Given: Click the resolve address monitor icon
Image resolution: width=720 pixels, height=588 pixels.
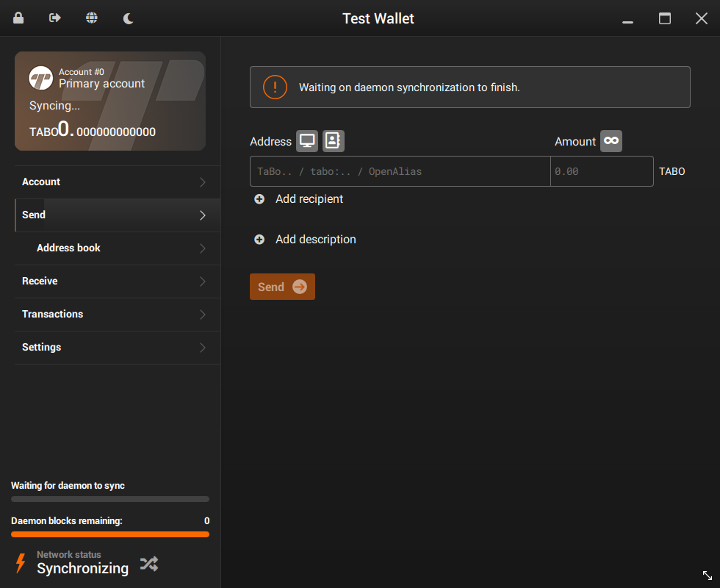Looking at the screenshot, I should coord(307,141).
